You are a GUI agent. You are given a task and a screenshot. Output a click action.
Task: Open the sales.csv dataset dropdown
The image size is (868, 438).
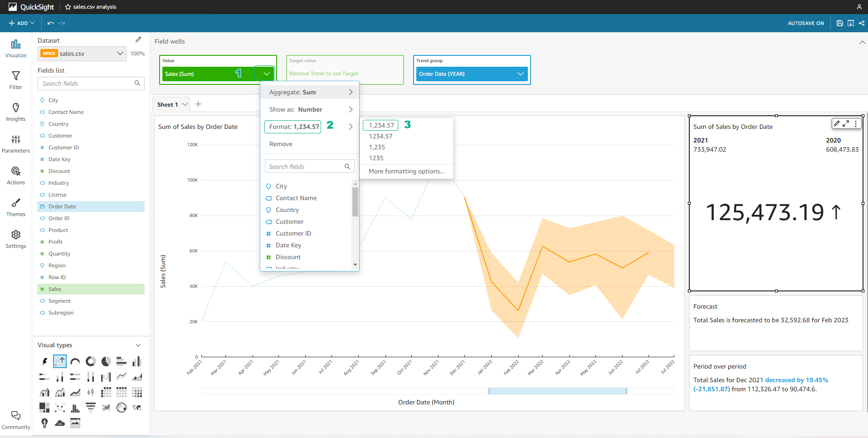[x=82, y=54]
